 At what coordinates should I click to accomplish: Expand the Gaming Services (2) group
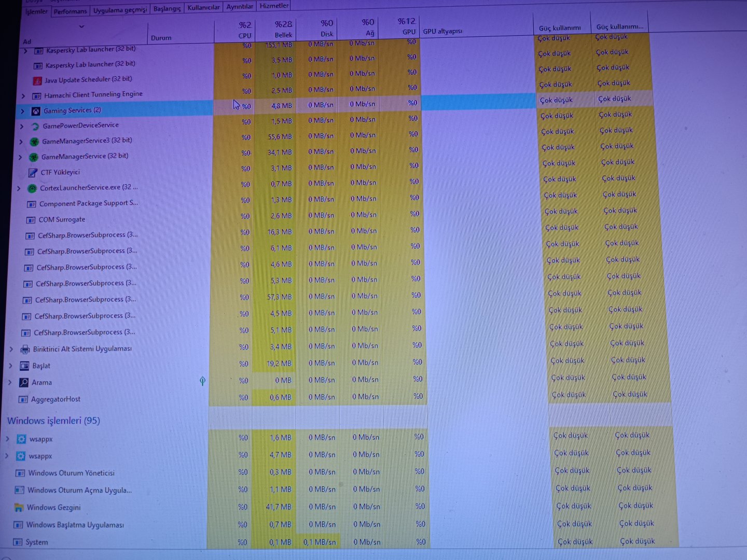coord(22,111)
